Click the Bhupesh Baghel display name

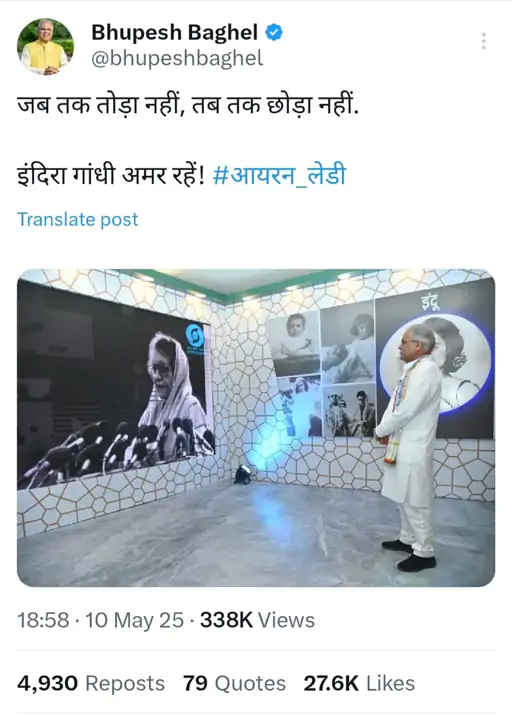(175, 33)
